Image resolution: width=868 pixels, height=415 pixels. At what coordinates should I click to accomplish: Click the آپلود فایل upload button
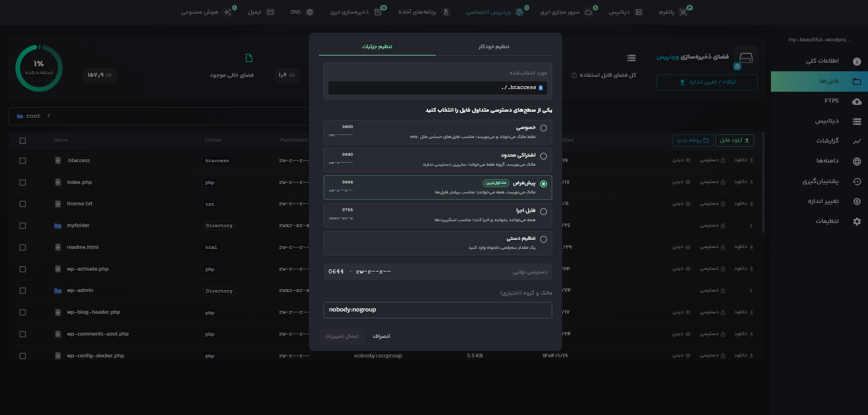(x=735, y=140)
